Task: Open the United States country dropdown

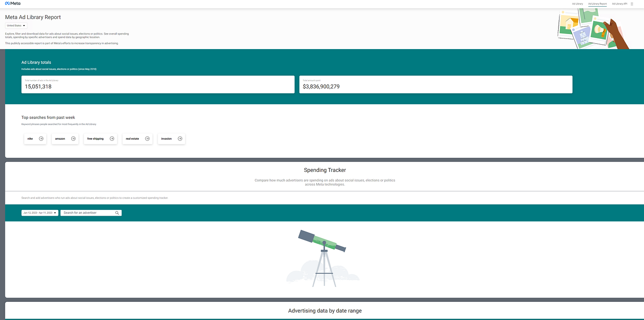Action: point(16,26)
